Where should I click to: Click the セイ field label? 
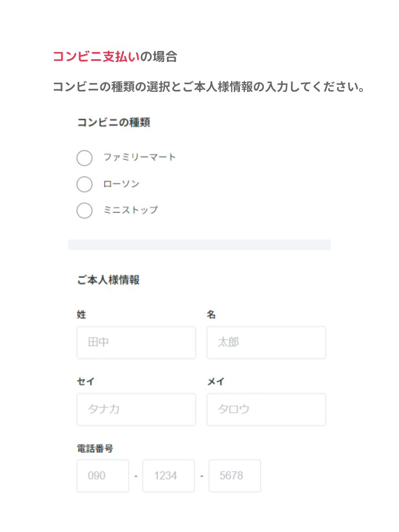tap(86, 382)
